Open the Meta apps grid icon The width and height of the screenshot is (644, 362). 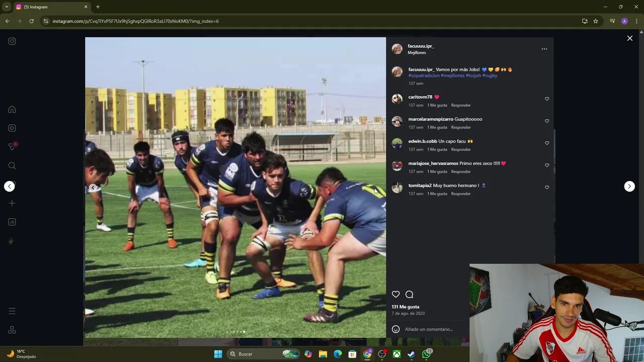tap(12, 330)
